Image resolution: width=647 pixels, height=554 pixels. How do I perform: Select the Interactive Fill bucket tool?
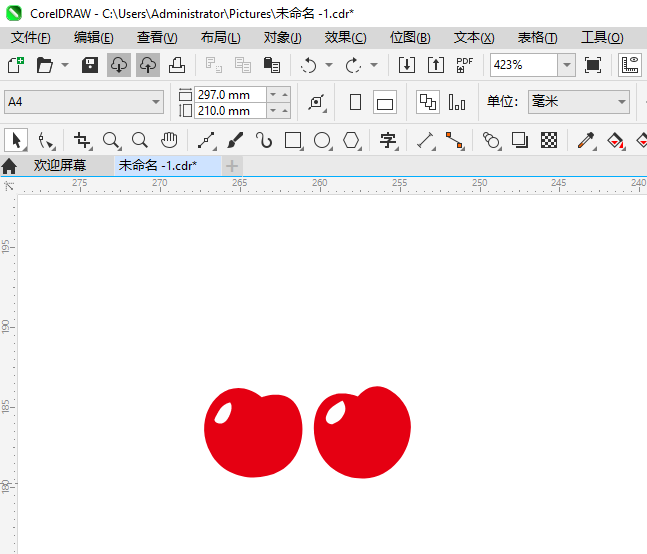tap(616, 140)
